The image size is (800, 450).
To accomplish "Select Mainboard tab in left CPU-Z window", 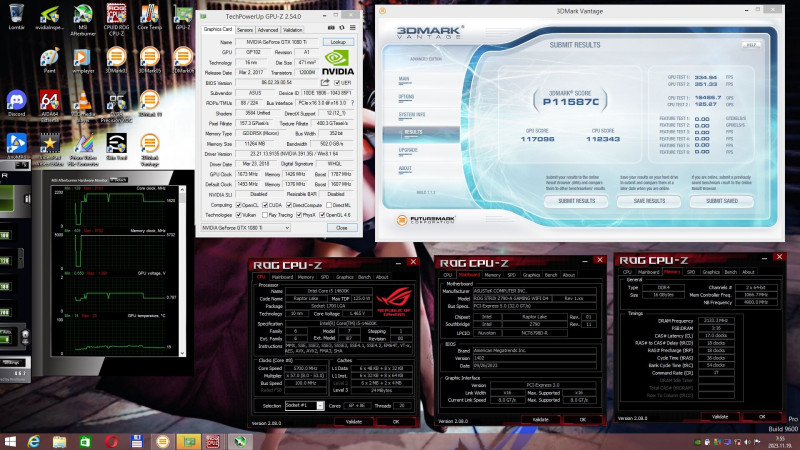I will [x=282, y=277].
